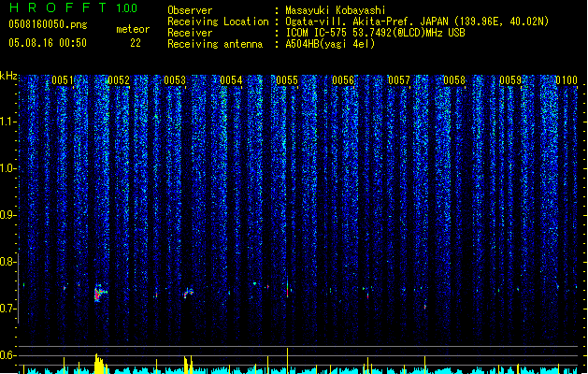Click the 0.8 kHz axis label
Image resolution: width=588 pixels, height=374 pixels.
tap(7, 262)
